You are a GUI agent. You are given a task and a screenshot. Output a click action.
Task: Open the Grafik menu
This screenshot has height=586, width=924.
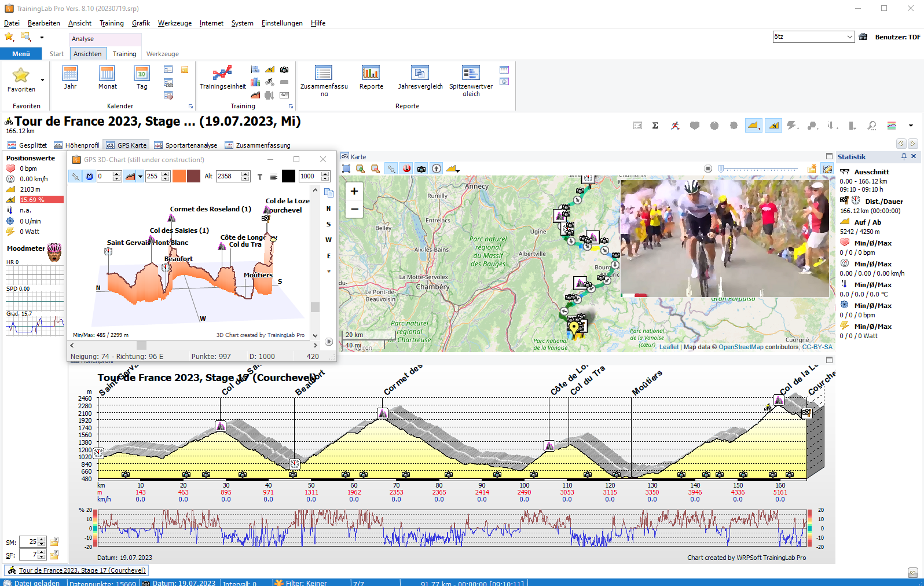[141, 23]
